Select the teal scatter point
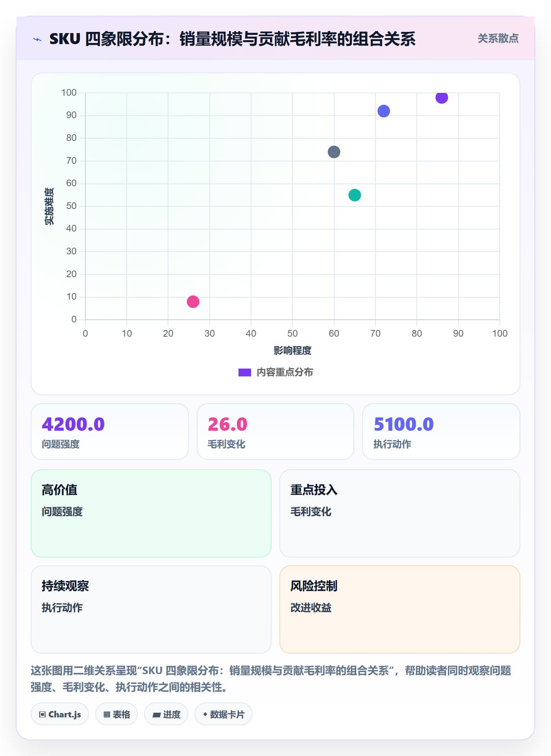 point(355,195)
